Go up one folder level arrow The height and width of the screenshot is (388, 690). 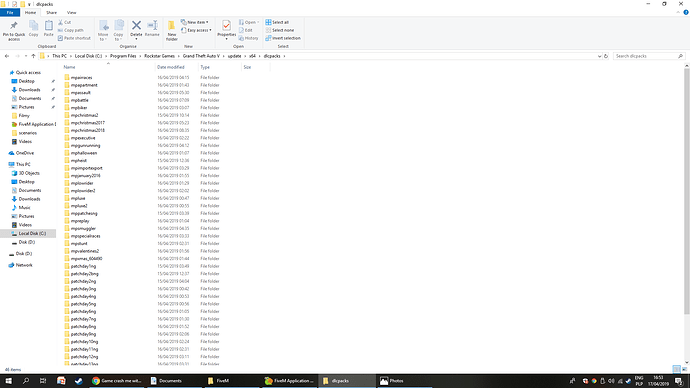tap(33, 56)
